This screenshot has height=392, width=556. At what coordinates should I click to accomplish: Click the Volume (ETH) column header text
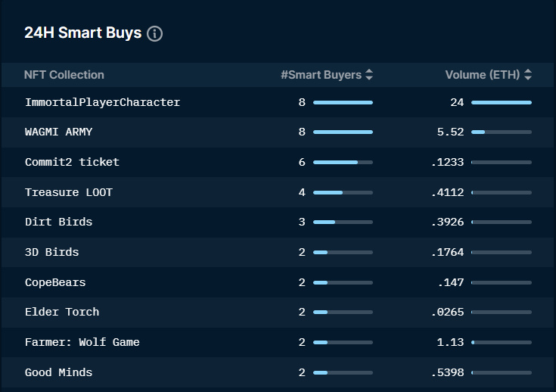pos(482,75)
